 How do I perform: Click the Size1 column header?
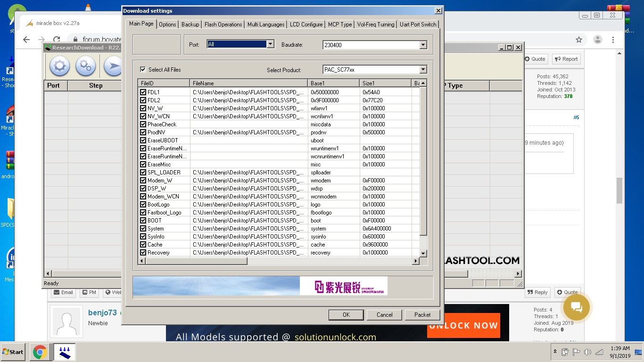pos(386,83)
